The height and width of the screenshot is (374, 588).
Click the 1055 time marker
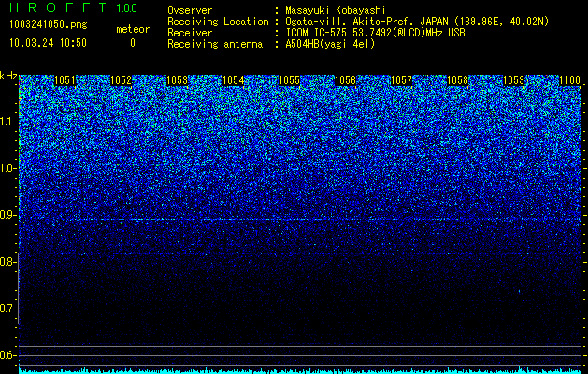point(290,80)
